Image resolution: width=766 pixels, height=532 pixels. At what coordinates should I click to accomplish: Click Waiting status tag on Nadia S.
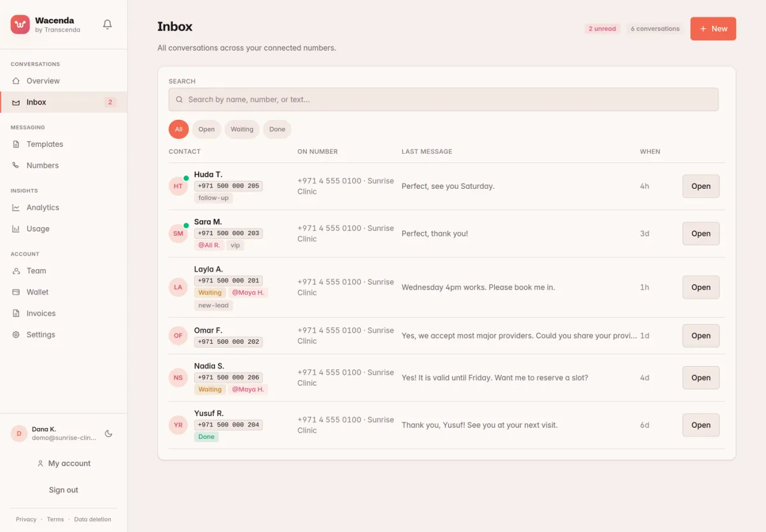tap(210, 389)
